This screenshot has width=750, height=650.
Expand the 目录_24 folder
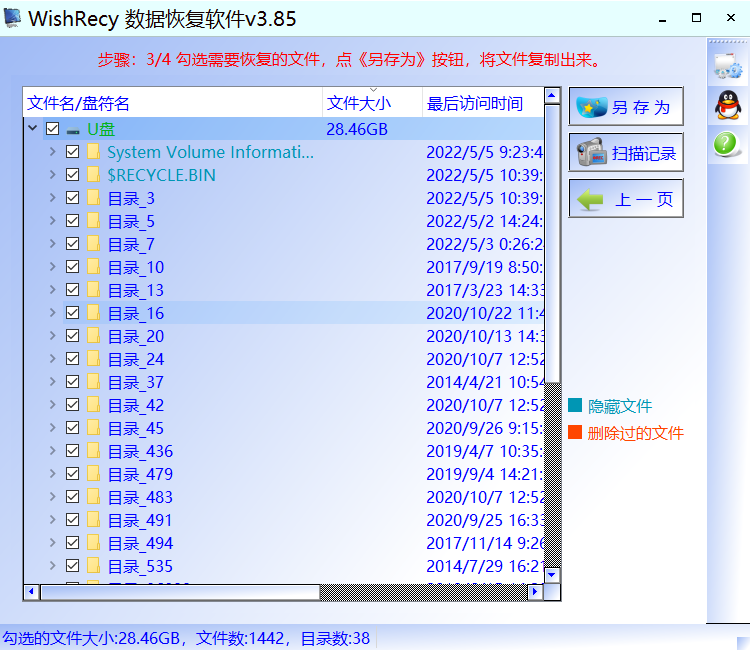tap(53, 359)
